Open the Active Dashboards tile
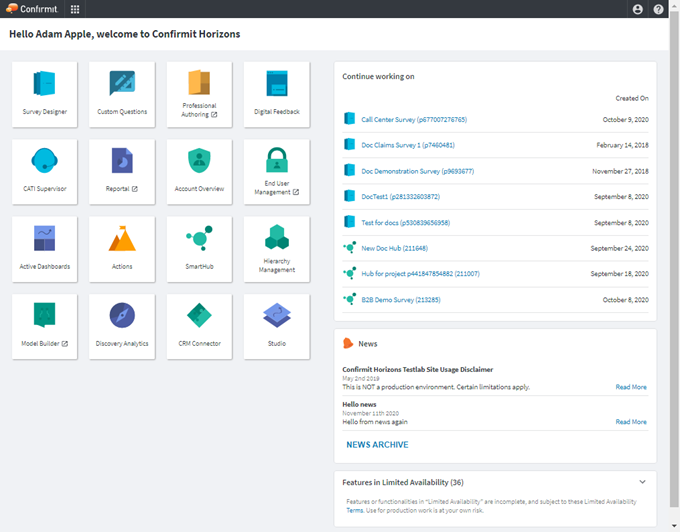This screenshot has height=532, width=680. 45,249
